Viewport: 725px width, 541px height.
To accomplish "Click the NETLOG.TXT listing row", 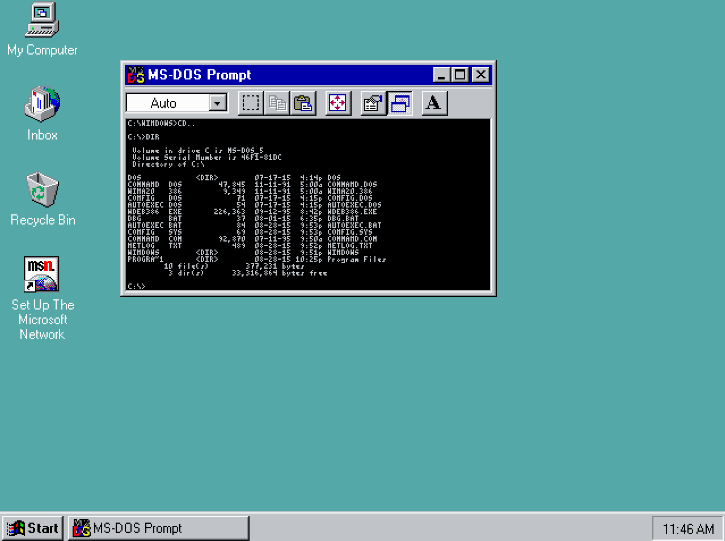I will click(250, 246).
